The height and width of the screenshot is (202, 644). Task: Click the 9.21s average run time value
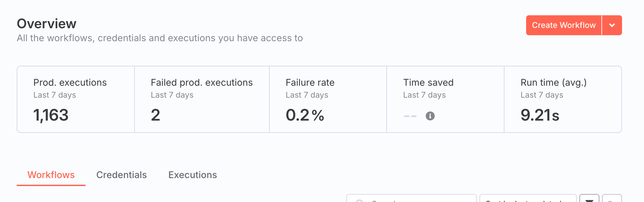pos(540,115)
